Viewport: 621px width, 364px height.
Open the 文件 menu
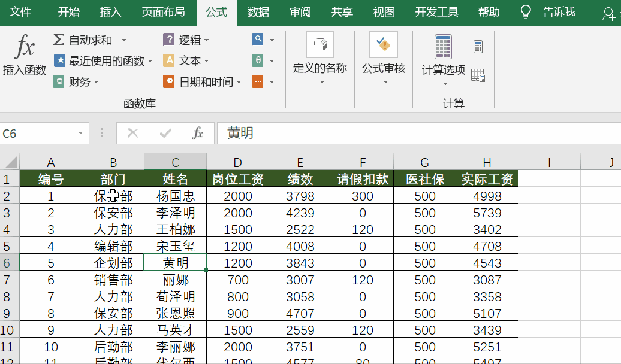pos(21,11)
